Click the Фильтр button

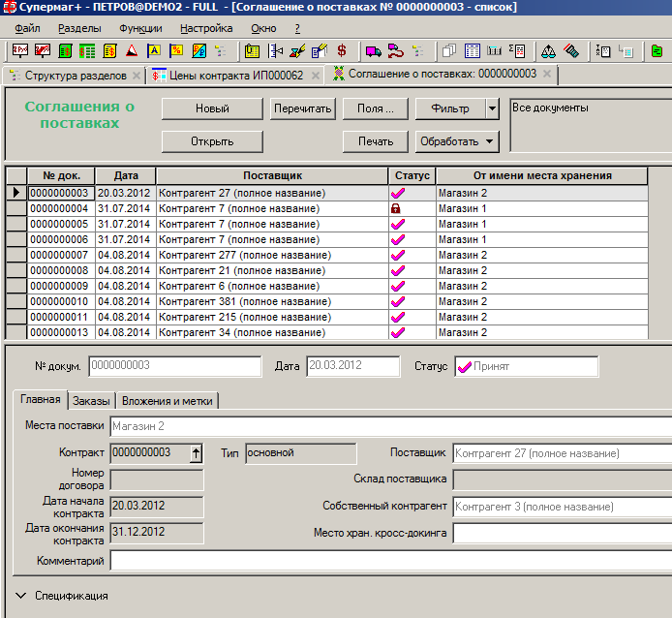450,108
